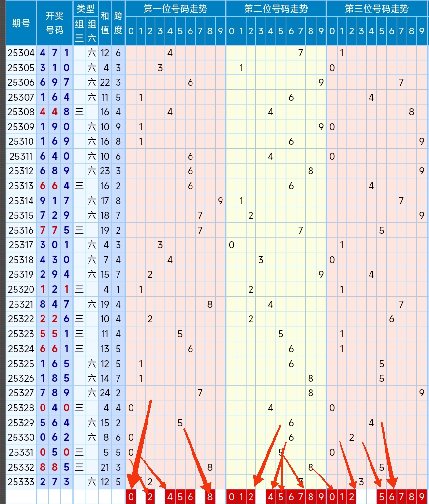Toggle red 9 box in third-position selection row
Screen dimensions: 429x504
[x=422, y=497]
